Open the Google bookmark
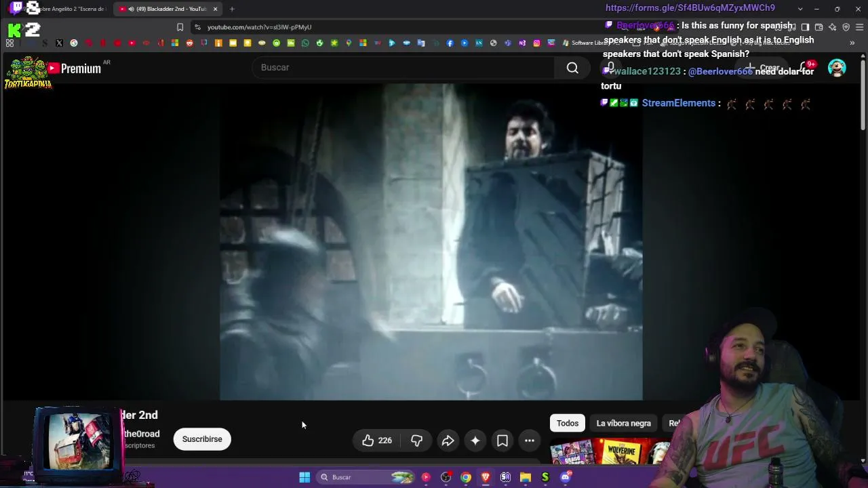The height and width of the screenshot is (488, 868). [74, 43]
